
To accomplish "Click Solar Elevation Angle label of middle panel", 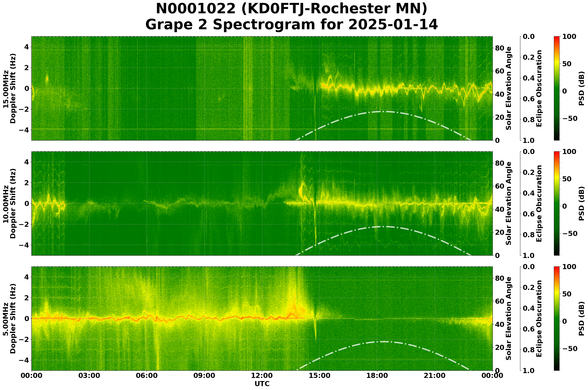I will coord(509,203).
